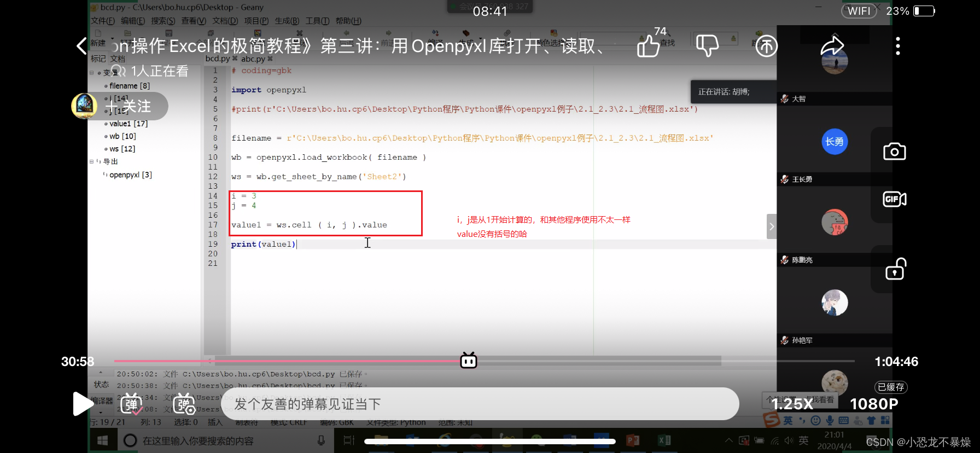Viewport: 980px width, 453px height.
Task: Toggle the muted mic icon for 王长勇
Action: pos(784,179)
